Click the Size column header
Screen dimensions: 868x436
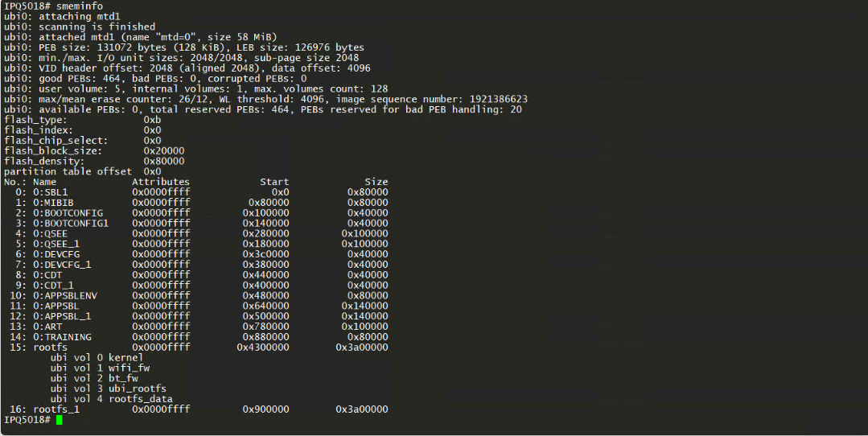point(376,182)
